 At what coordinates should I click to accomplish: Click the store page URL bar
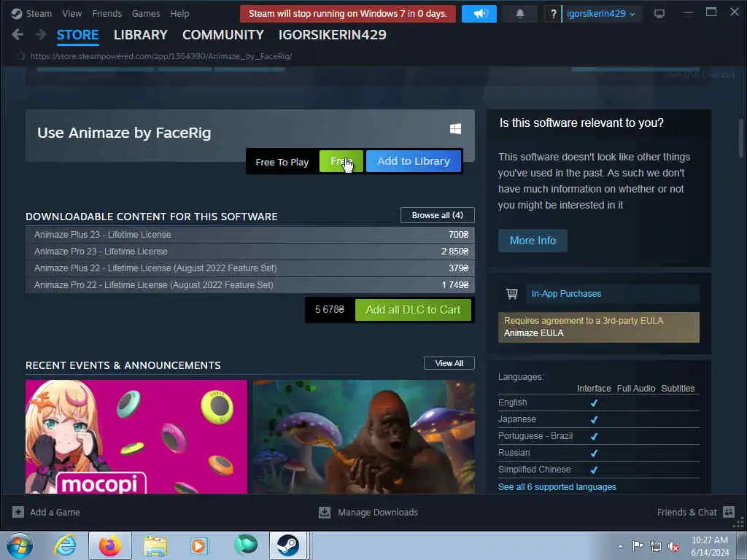point(161,56)
